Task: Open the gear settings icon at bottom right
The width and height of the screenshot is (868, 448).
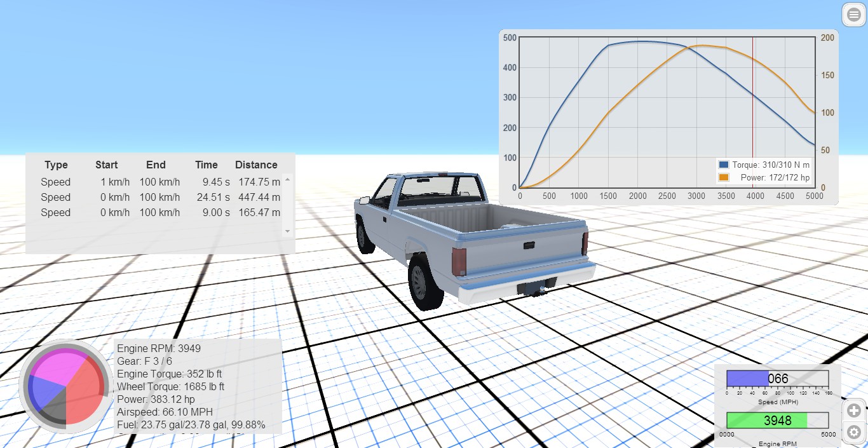Action: [854, 432]
